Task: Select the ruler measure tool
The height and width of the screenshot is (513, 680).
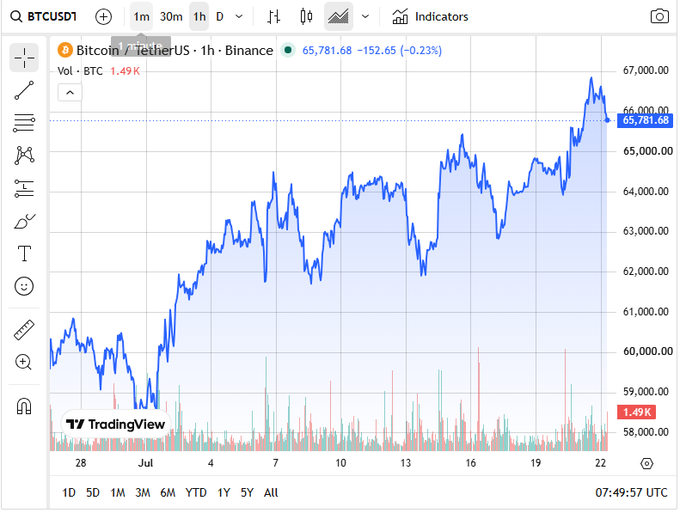Action: [24, 330]
